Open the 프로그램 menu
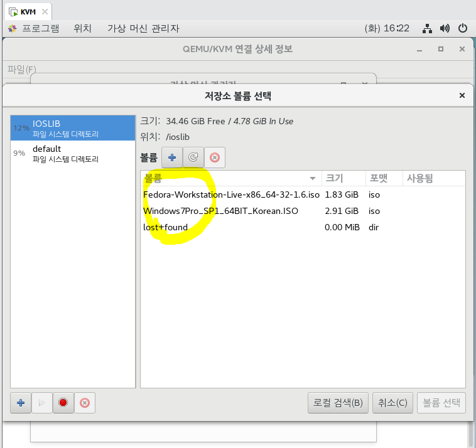The height and width of the screenshot is (448, 476). tap(41, 28)
